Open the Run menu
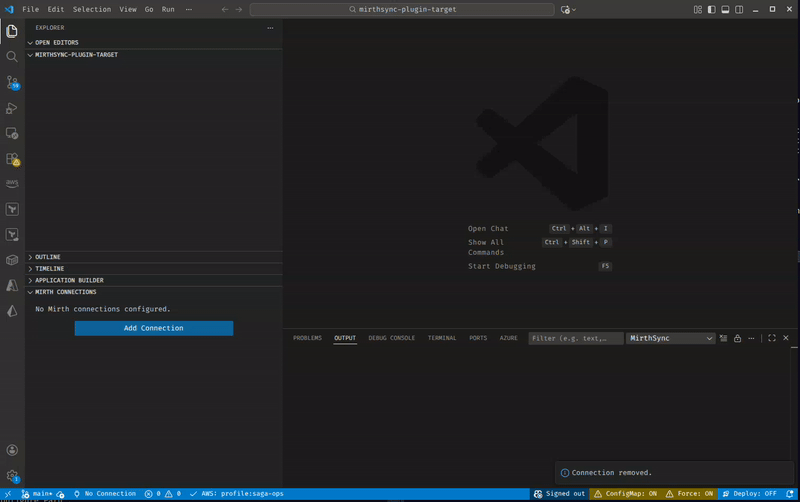Image resolution: width=800 pixels, height=502 pixels. pos(168,9)
